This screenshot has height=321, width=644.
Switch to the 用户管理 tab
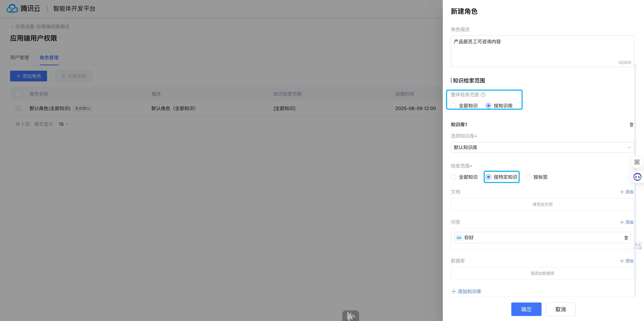[19, 58]
